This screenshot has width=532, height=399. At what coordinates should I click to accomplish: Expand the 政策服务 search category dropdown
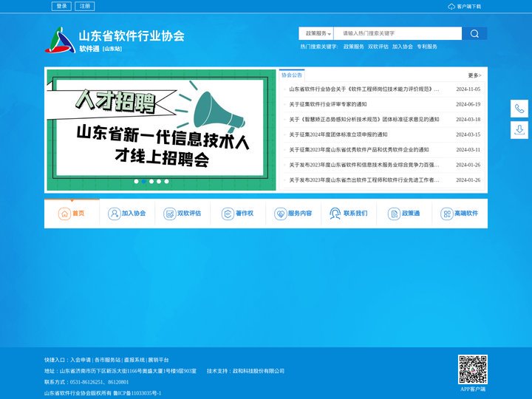(316, 33)
